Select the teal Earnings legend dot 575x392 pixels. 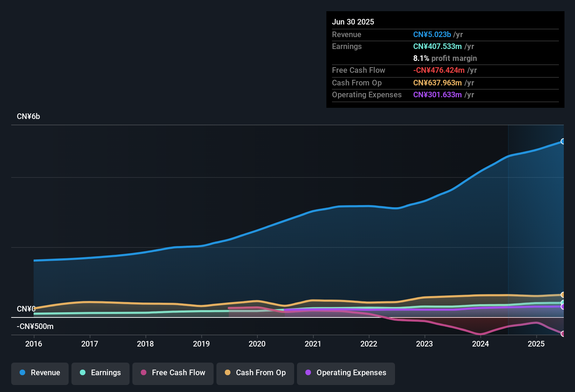tap(83, 373)
